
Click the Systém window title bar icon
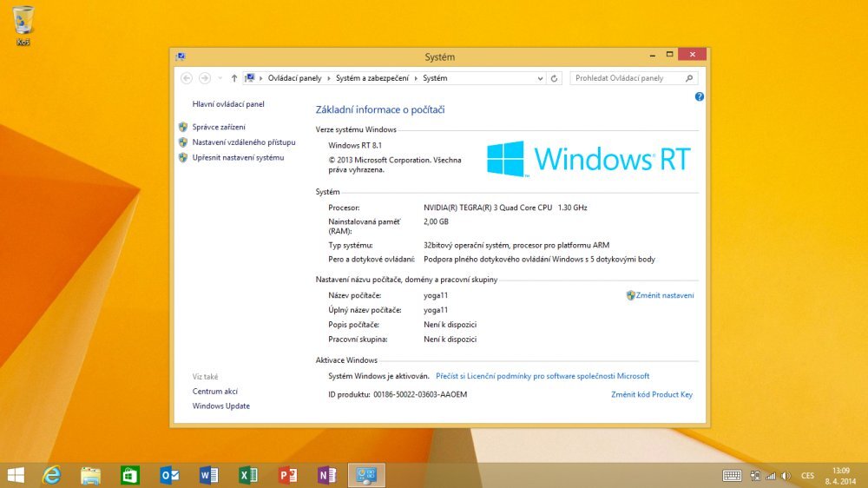click(x=181, y=56)
